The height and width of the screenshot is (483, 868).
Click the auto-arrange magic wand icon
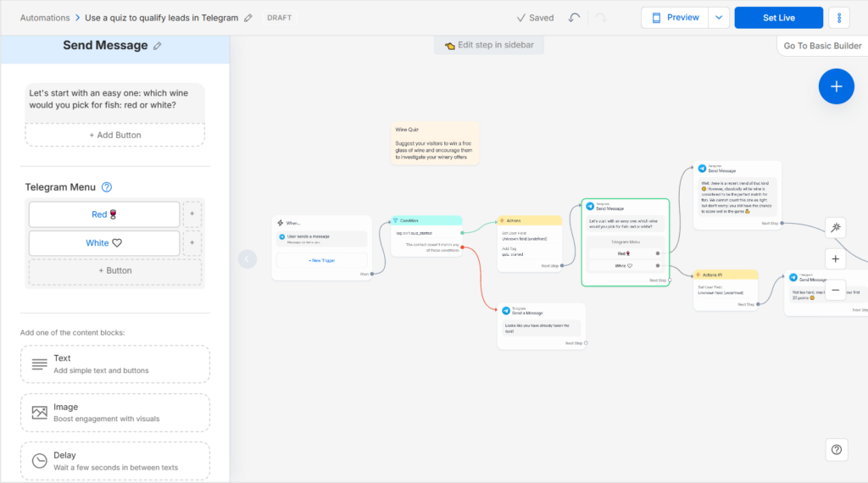(x=835, y=227)
